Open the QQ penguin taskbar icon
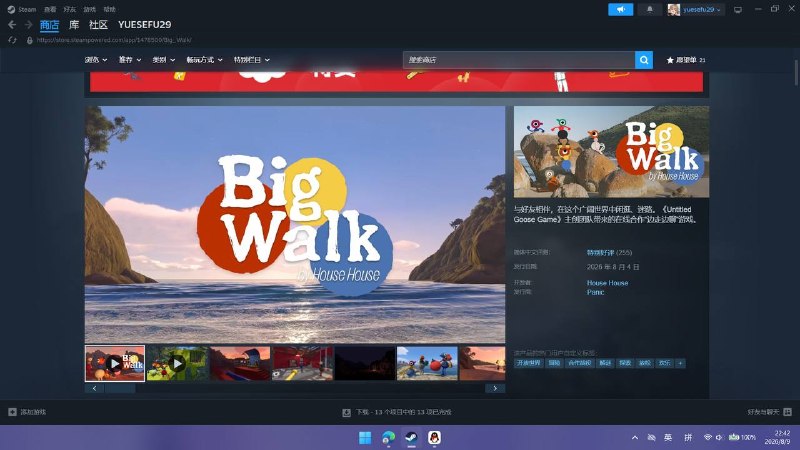 pos(434,438)
